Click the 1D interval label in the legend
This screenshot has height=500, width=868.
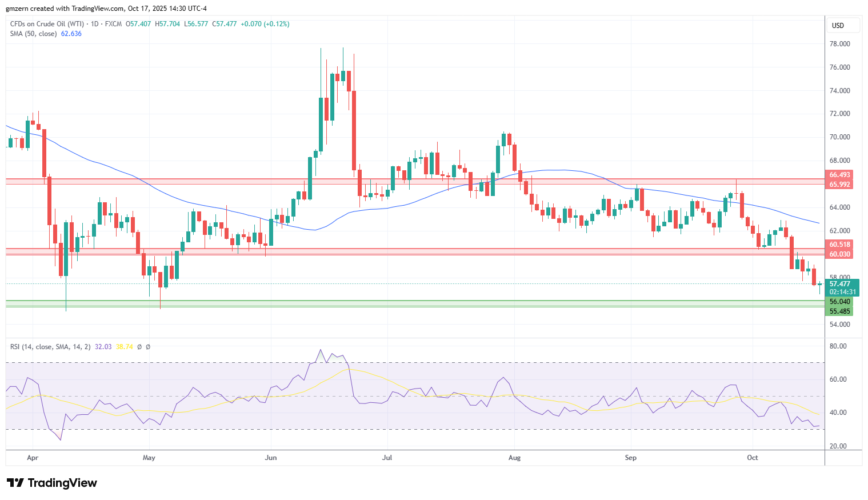pyautogui.click(x=95, y=24)
